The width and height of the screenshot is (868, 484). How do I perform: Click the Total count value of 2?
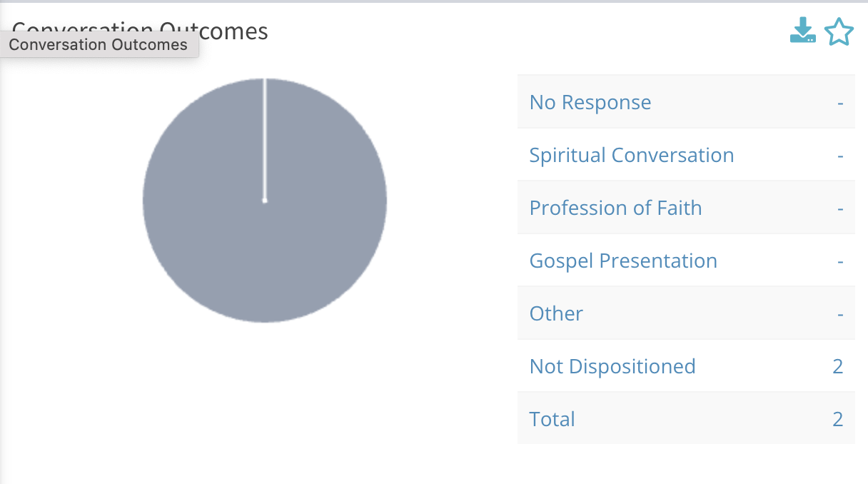click(x=837, y=419)
